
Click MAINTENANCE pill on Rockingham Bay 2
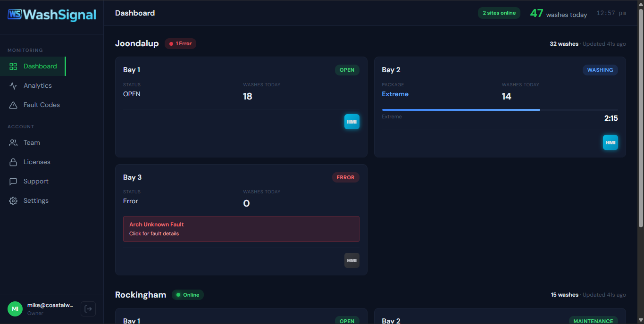pos(594,321)
